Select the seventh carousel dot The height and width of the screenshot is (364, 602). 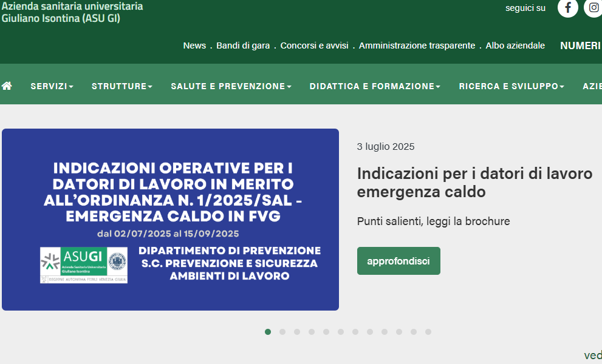[x=355, y=332]
